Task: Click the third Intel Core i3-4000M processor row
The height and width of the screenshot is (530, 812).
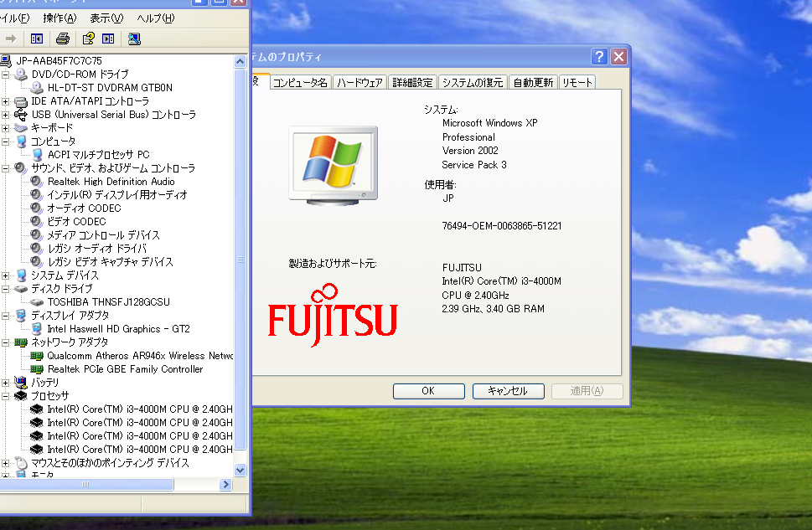Action: point(140,436)
